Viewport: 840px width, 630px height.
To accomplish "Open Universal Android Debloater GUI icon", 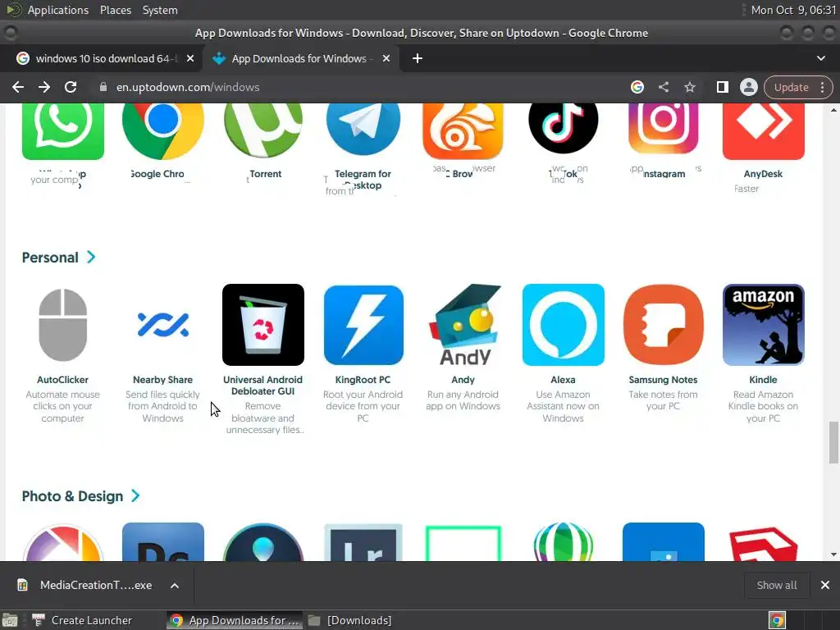I will click(263, 325).
